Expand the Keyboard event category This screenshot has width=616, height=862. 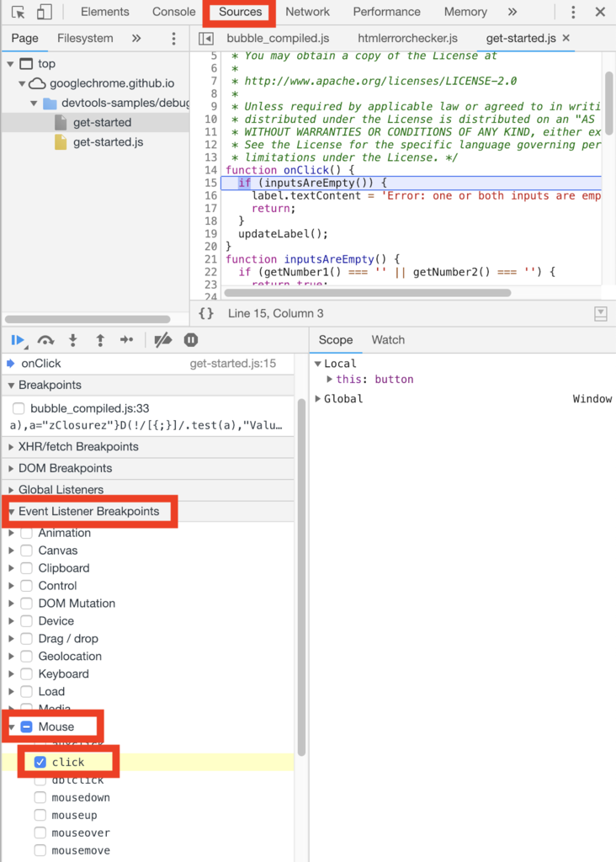11,674
